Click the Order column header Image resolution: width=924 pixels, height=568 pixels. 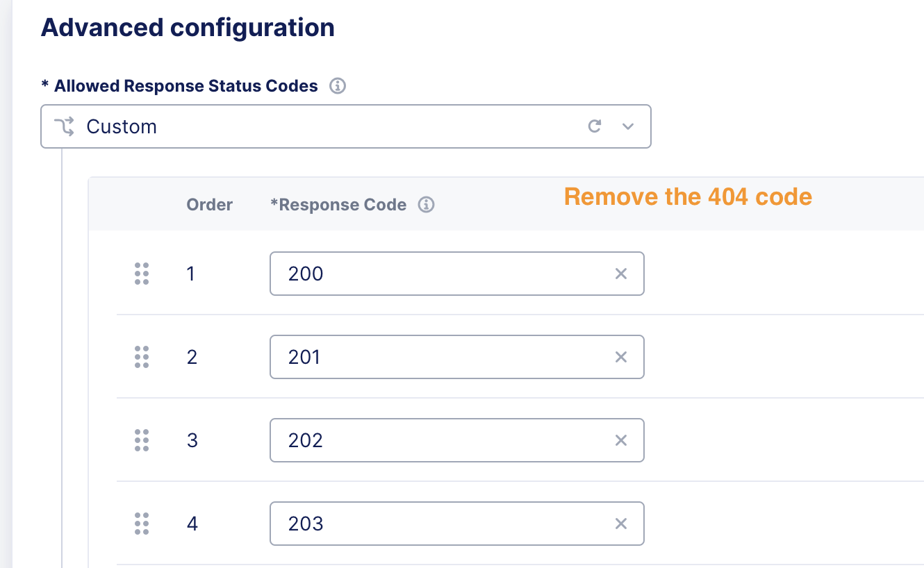pyautogui.click(x=208, y=204)
